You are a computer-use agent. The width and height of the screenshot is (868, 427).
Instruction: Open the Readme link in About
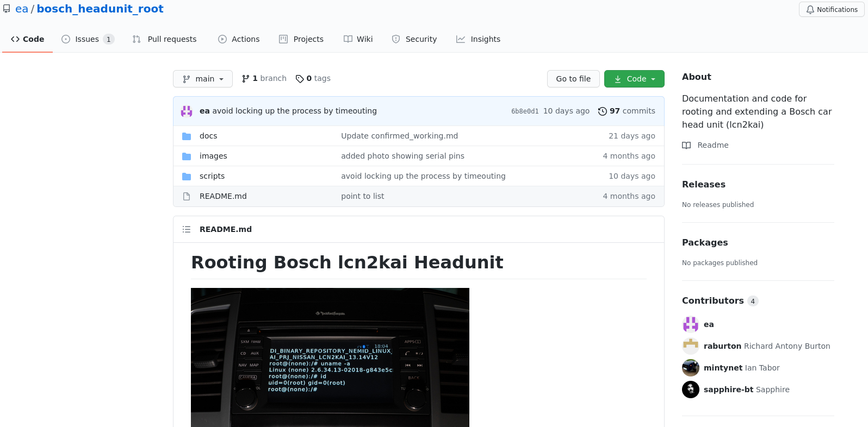[705, 145]
